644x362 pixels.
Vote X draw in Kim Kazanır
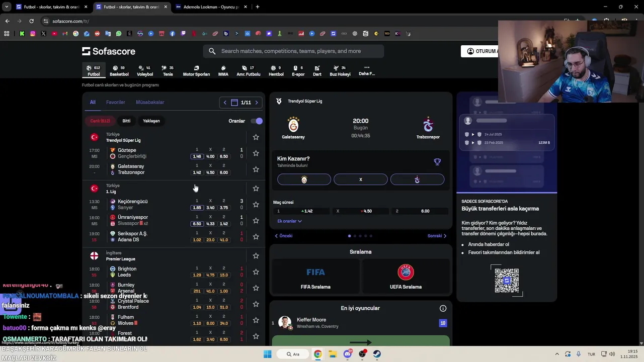[x=361, y=179]
